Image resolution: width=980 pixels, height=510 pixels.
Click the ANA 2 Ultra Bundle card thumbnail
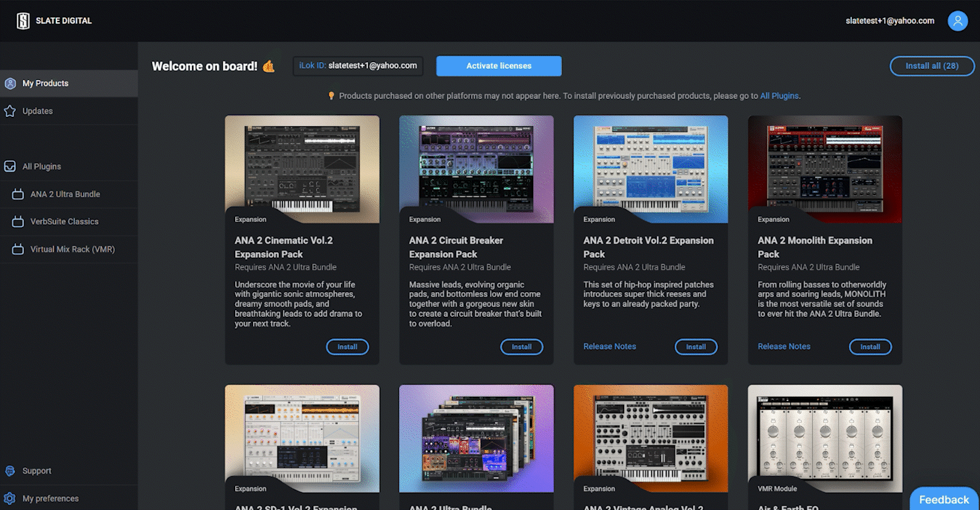(476, 439)
